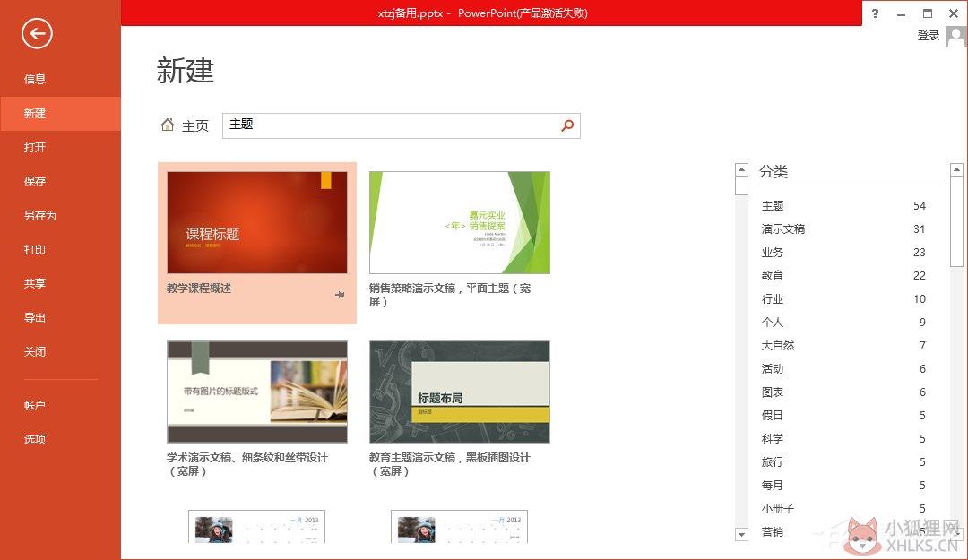Filter by 个人 category
The height and width of the screenshot is (560, 968).
coord(843,323)
